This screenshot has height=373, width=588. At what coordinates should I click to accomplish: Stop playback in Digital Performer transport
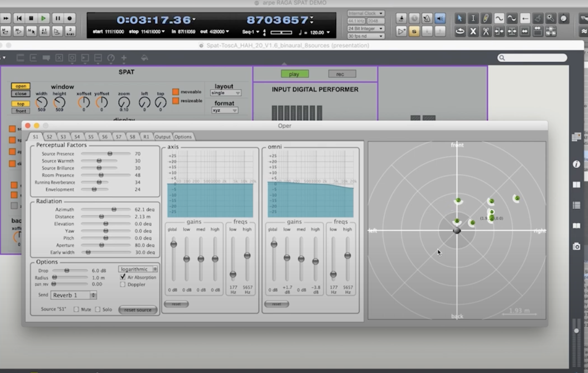point(31,18)
